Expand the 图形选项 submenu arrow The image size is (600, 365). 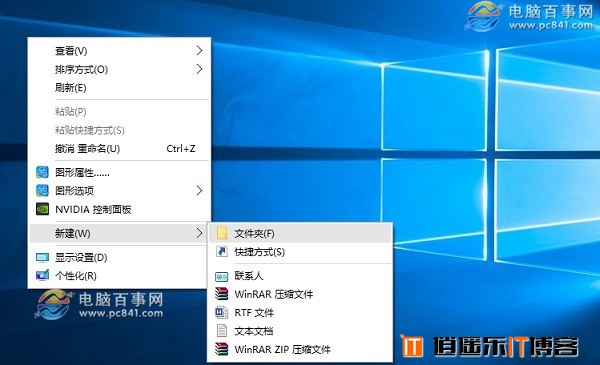(199, 191)
